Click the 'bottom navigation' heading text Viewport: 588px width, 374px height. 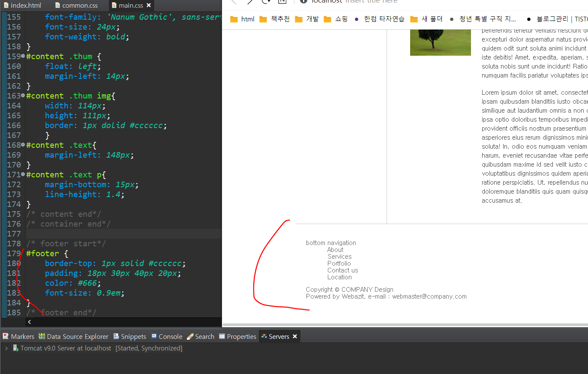[331, 243]
